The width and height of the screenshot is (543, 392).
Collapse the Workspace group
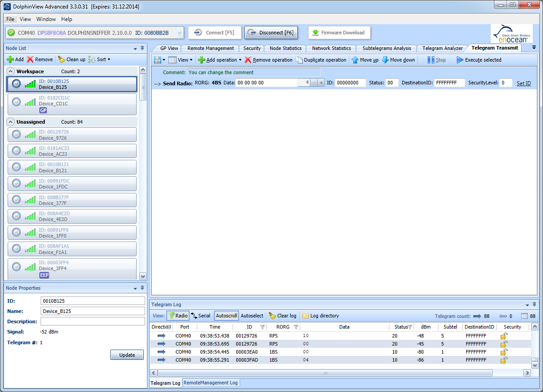(10, 71)
